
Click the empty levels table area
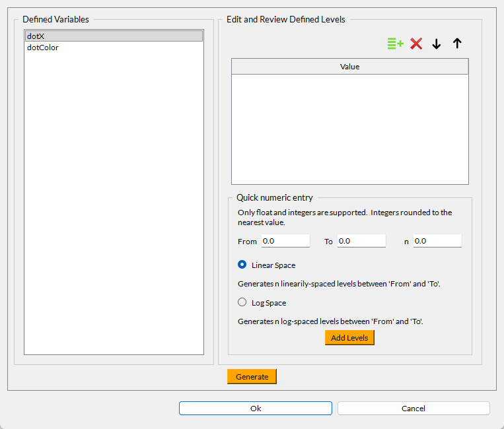click(349, 129)
